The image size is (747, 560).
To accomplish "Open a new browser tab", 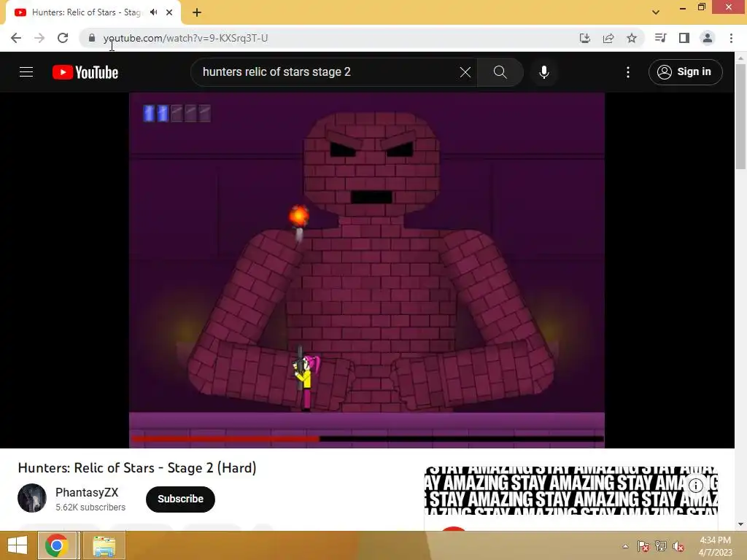I will coord(197,12).
